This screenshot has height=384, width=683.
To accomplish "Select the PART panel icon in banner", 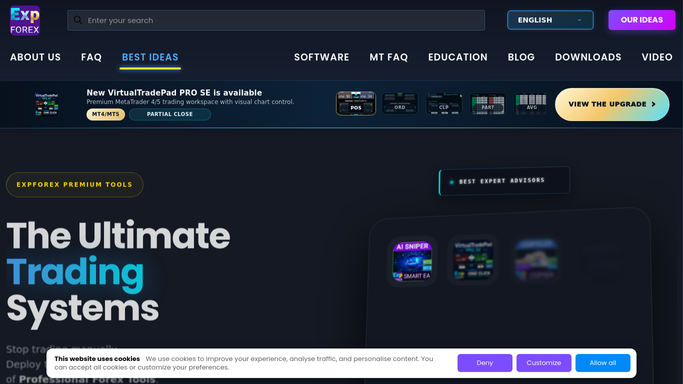I will click(x=488, y=104).
